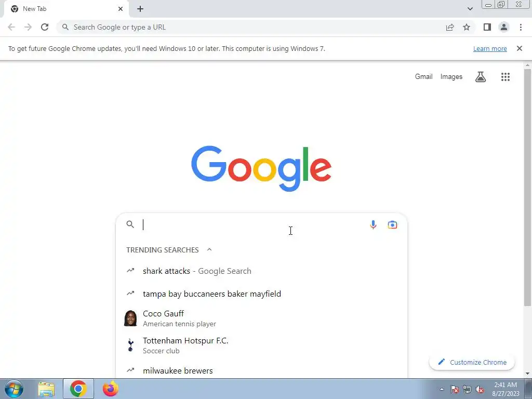Open the share this page icon
Viewport: 532px width, 399px height.
click(450, 27)
